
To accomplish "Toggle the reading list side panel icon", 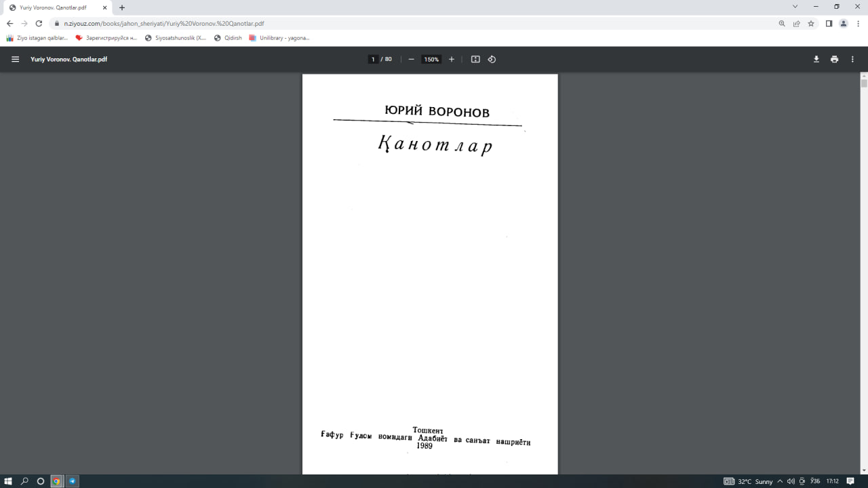I will click(x=828, y=22).
